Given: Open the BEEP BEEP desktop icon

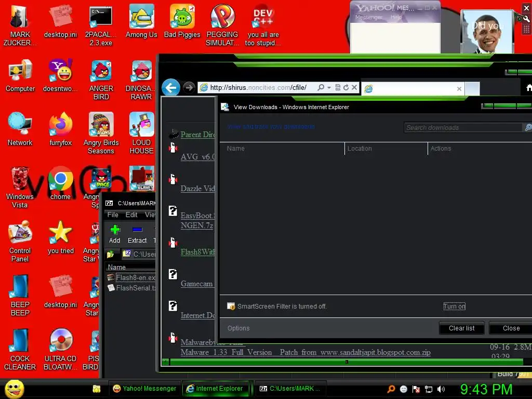Looking at the screenshot, I should coord(20,295).
